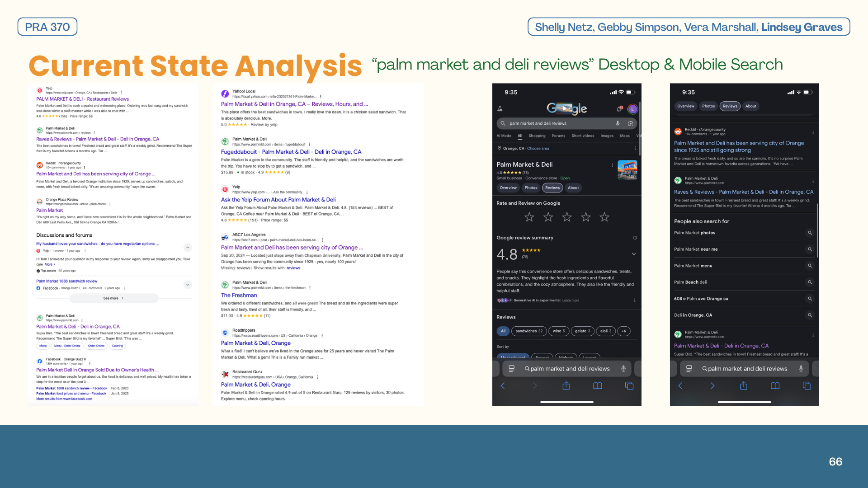868x488 pixels.
Task: Open Safari bookmarks on the right phone
Action: click(x=775, y=385)
